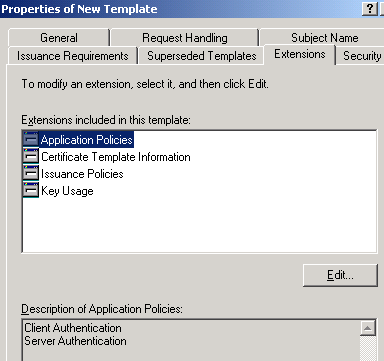Screen dimensions: 384x361
Task: Click the Application Policies extension icon
Action: (x=31, y=139)
